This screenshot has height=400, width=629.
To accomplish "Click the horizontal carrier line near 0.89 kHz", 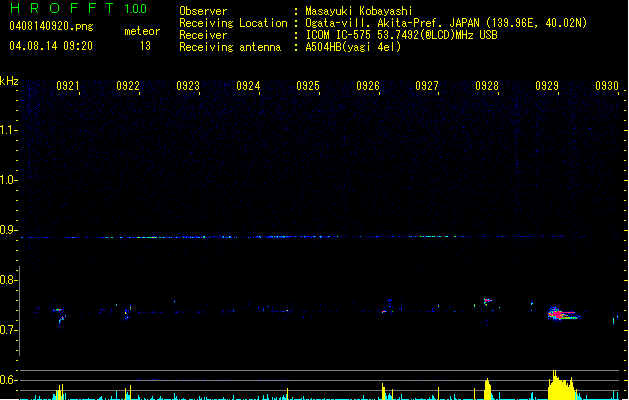I will click(305, 237).
